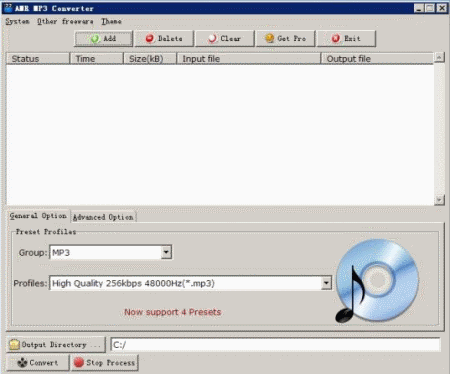Viewport: 450px width, 374px height.
Task: Click the Delete button
Action: click(164, 39)
